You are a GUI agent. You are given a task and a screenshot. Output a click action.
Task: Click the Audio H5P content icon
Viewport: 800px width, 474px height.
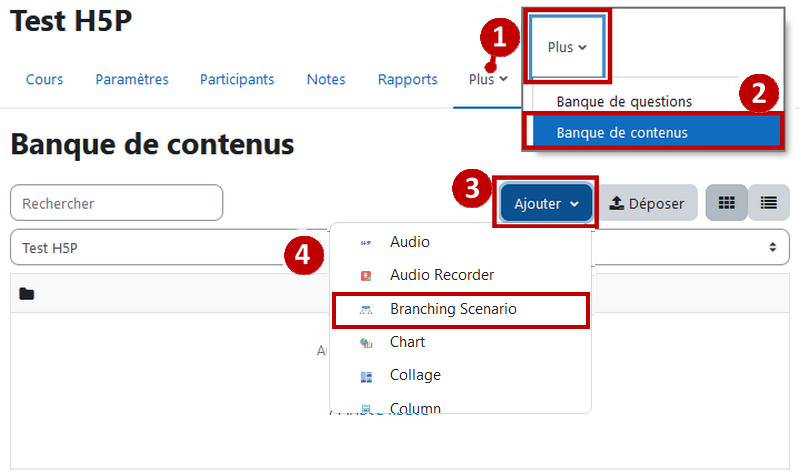point(366,243)
